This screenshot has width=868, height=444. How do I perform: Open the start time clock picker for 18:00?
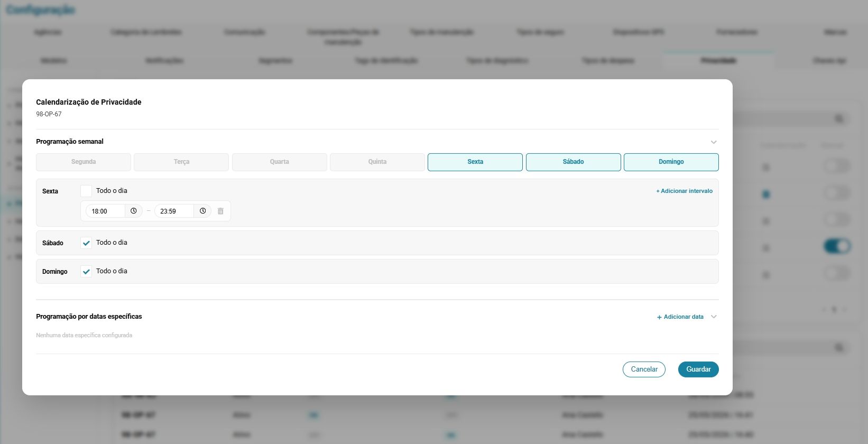(134, 211)
